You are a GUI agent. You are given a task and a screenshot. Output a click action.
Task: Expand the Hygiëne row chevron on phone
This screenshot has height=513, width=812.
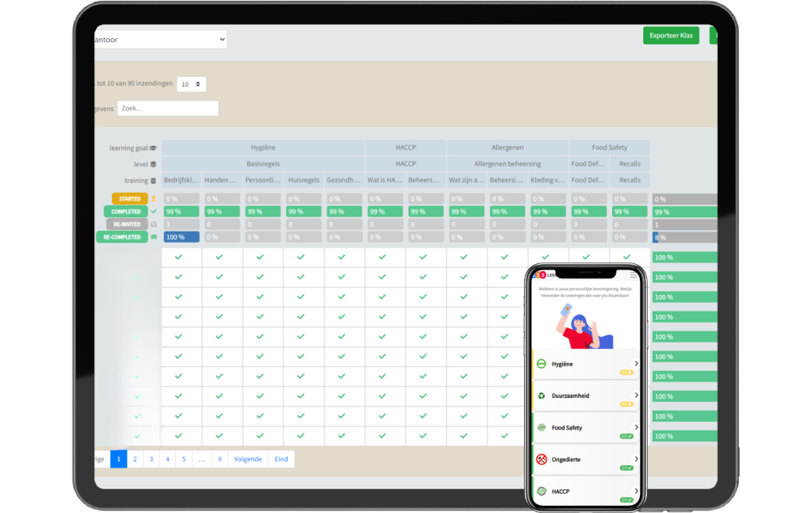[x=637, y=363]
